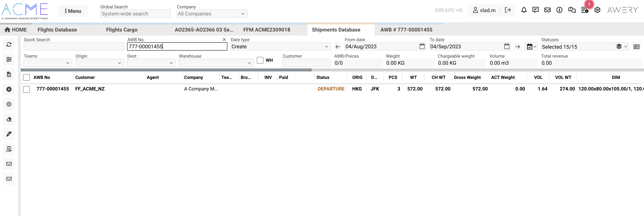
Task: Check the row 777-00001455 checkbox
Action: point(26,89)
